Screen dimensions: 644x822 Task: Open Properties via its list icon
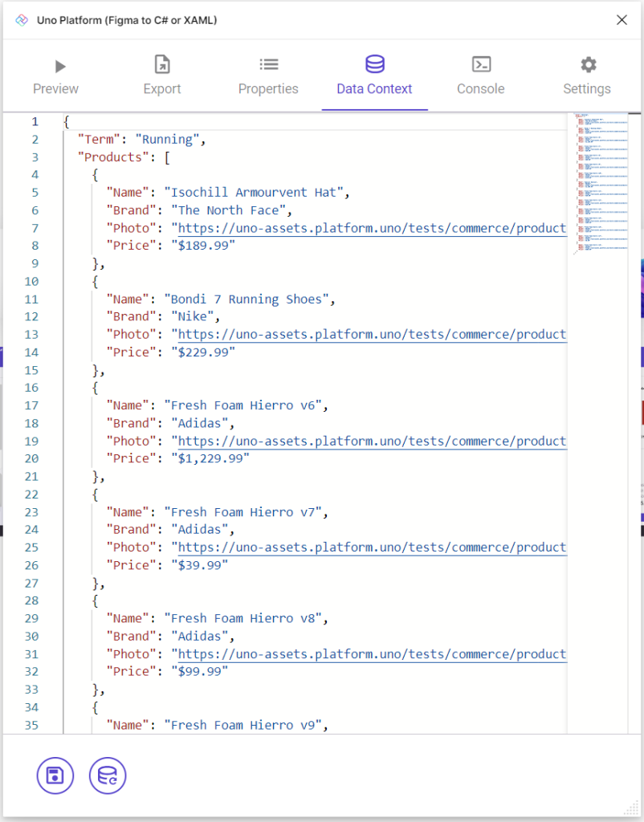[268, 65]
